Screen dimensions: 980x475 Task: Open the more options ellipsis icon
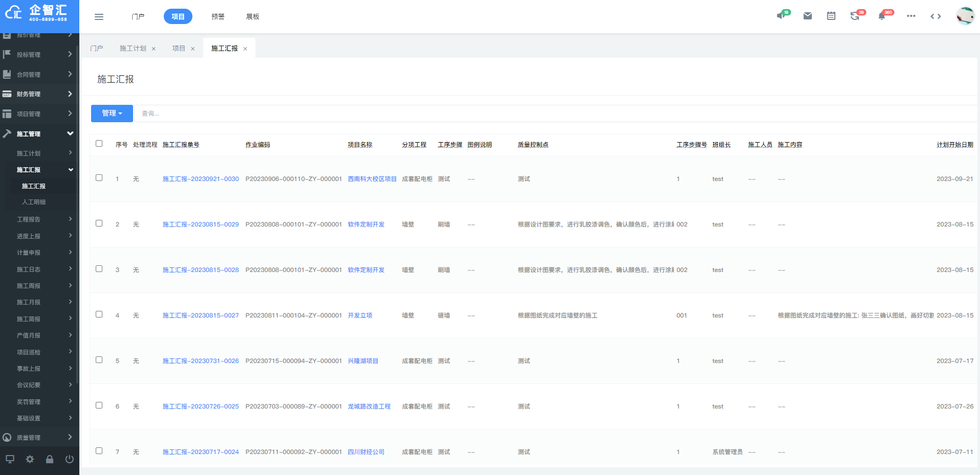coord(911,16)
